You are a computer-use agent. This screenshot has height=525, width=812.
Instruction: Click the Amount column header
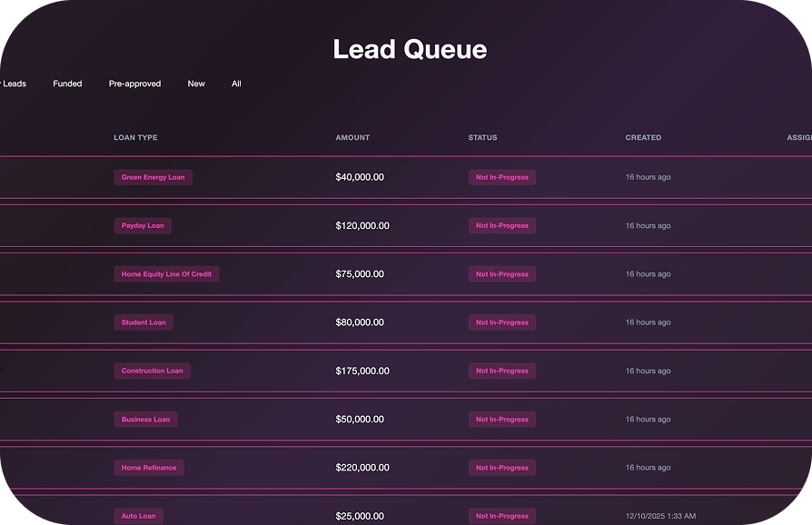tap(352, 138)
